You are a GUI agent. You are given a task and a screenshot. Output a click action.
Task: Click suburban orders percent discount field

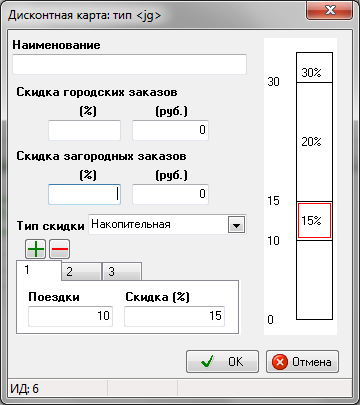point(84,194)
